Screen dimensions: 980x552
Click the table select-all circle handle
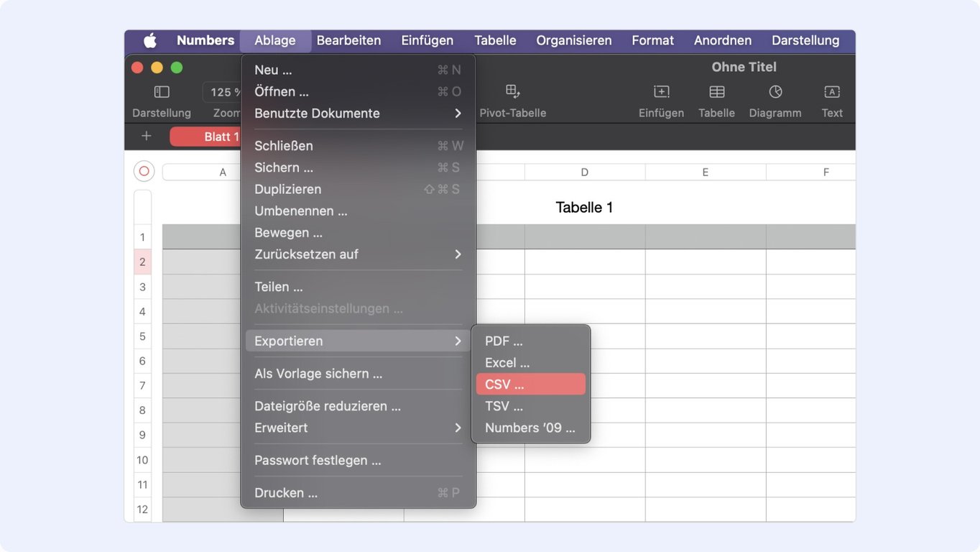pyautogui.click(x=144, y=171)
